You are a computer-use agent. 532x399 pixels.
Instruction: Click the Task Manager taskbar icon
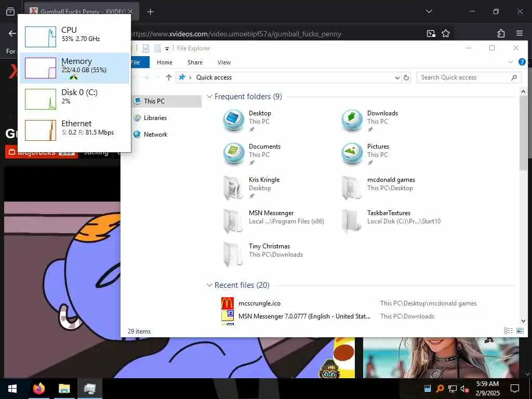(x=90, y=389)
